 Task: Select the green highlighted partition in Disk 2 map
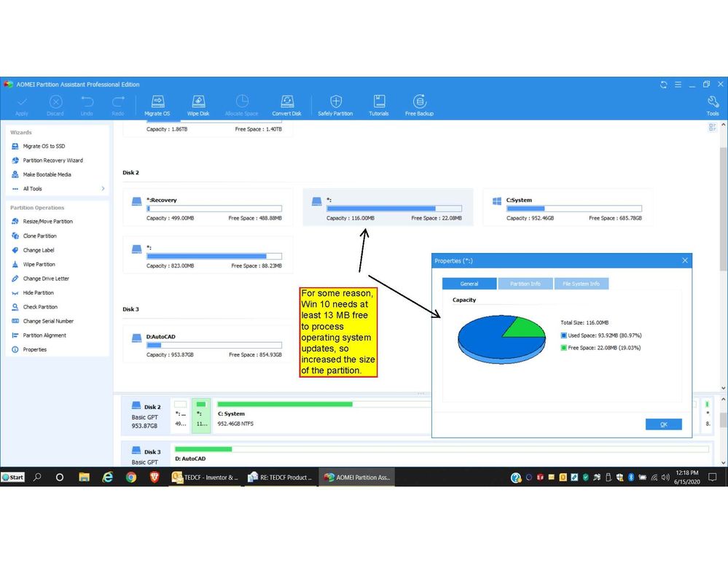pyautogui.click(x=201, y=416)
